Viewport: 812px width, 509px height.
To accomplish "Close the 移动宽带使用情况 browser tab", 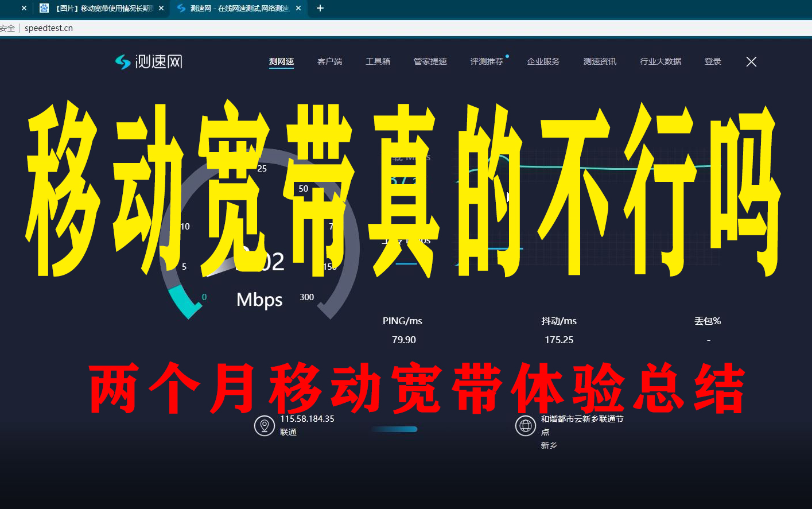I will pos(161,8).
